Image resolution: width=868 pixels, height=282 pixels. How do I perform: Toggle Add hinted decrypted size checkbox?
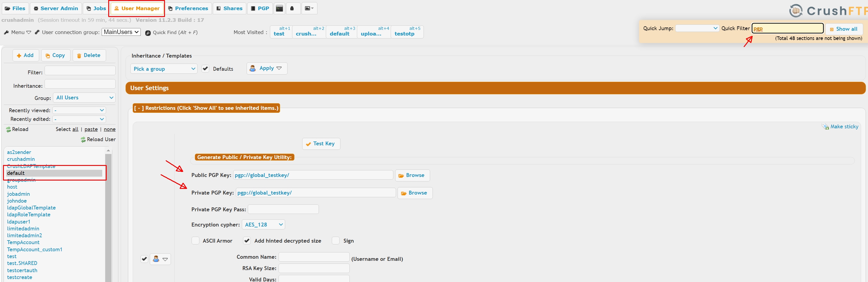tap(247, 241)
